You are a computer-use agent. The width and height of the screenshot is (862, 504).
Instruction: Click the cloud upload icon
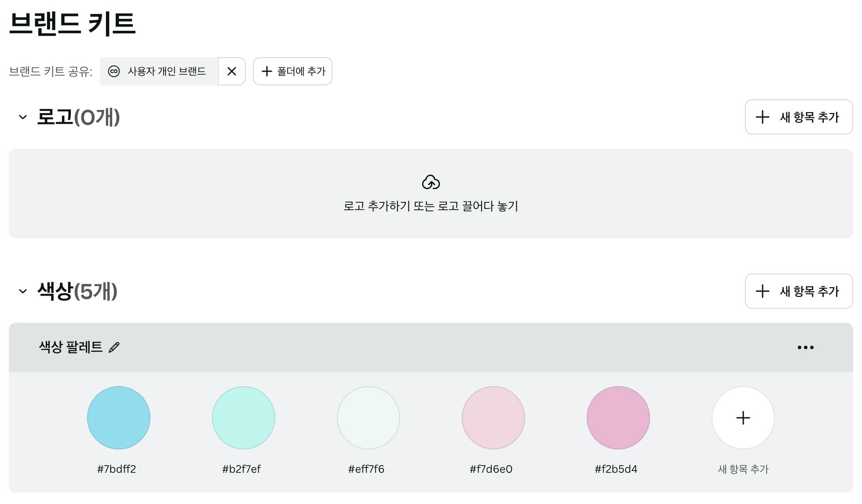tap(431, 182)
